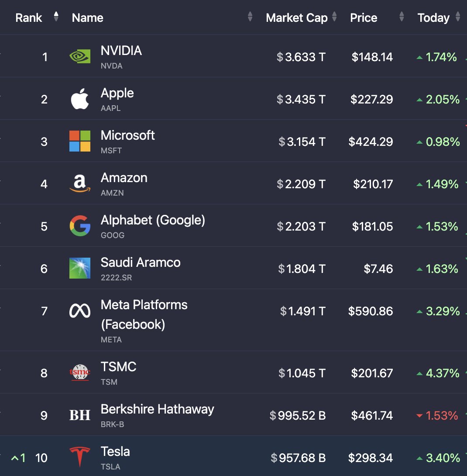This screenshot has width=467, height=476.
Task: Click NVIDIA market cap $3.633 T
Action: tap(301, 57)
